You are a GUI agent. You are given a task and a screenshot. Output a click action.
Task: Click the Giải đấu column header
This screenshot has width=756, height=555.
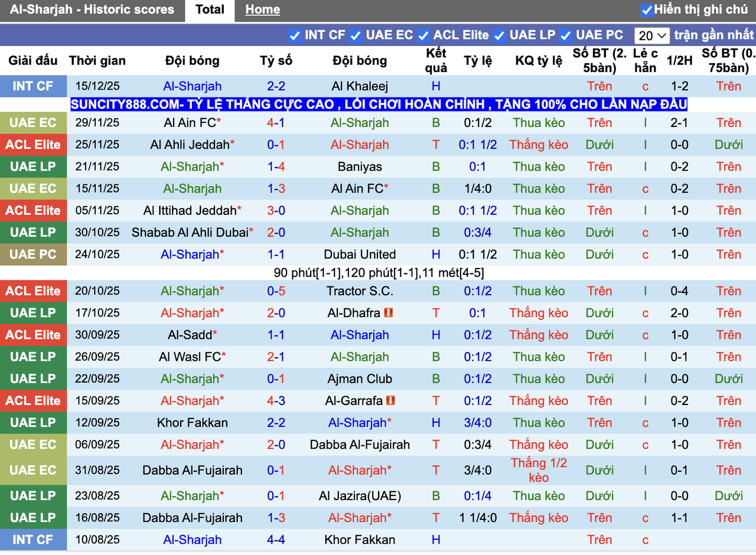tap(33, 60)
